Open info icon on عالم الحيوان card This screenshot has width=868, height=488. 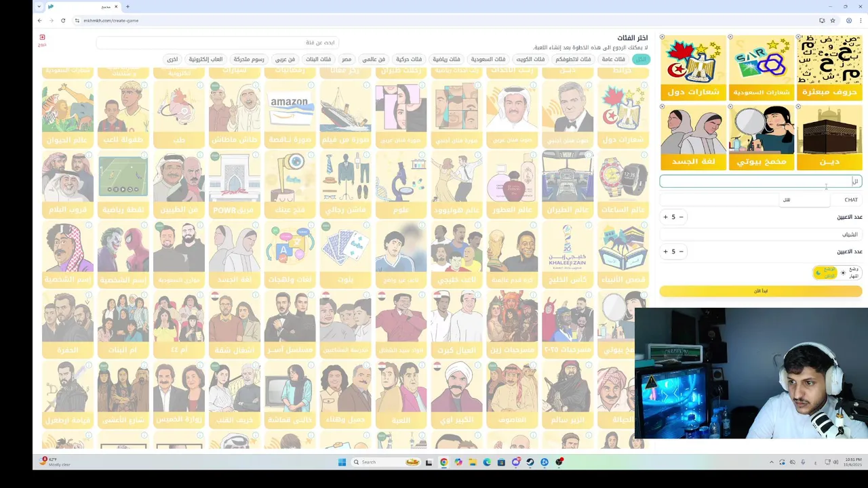point(89,85)
